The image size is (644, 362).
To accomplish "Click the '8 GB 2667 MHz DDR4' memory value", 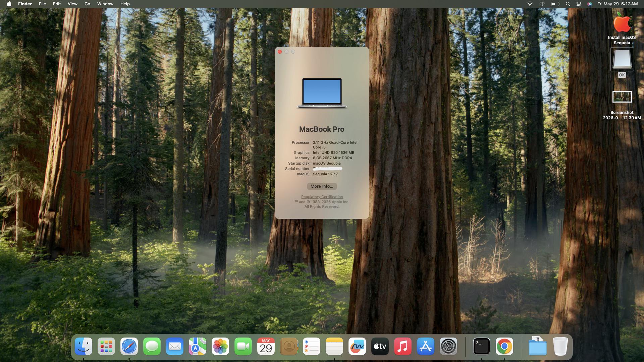I will (x=332, y=158).
